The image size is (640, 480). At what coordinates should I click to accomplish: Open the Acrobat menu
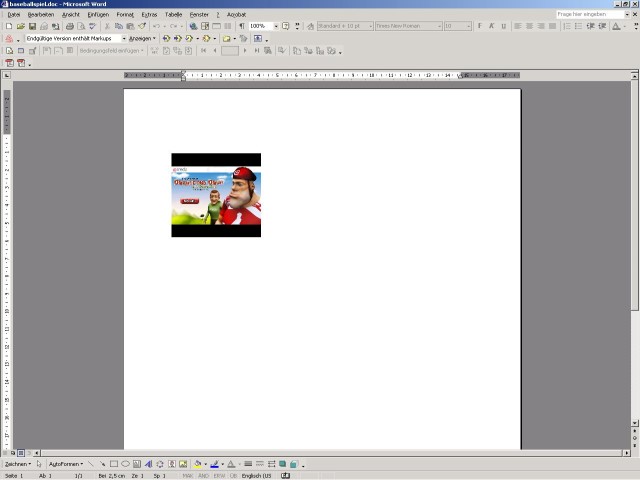click(x=236, y=15)
